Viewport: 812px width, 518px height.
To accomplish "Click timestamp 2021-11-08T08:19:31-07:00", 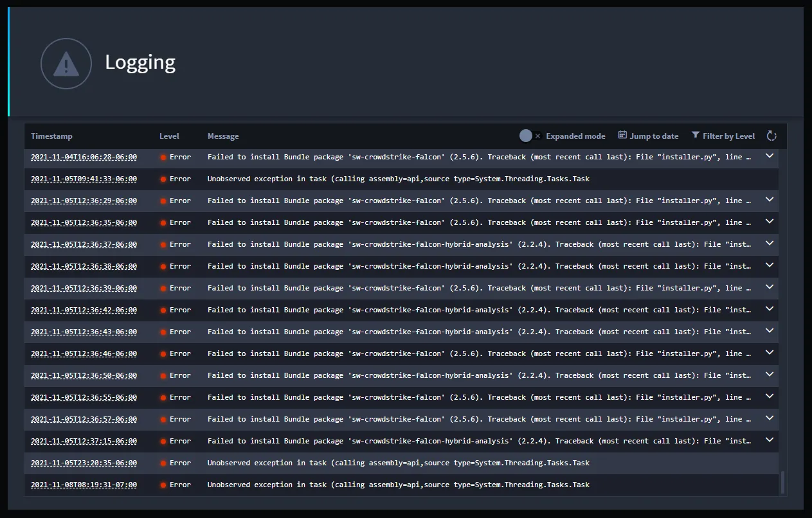I will [84, 485].
